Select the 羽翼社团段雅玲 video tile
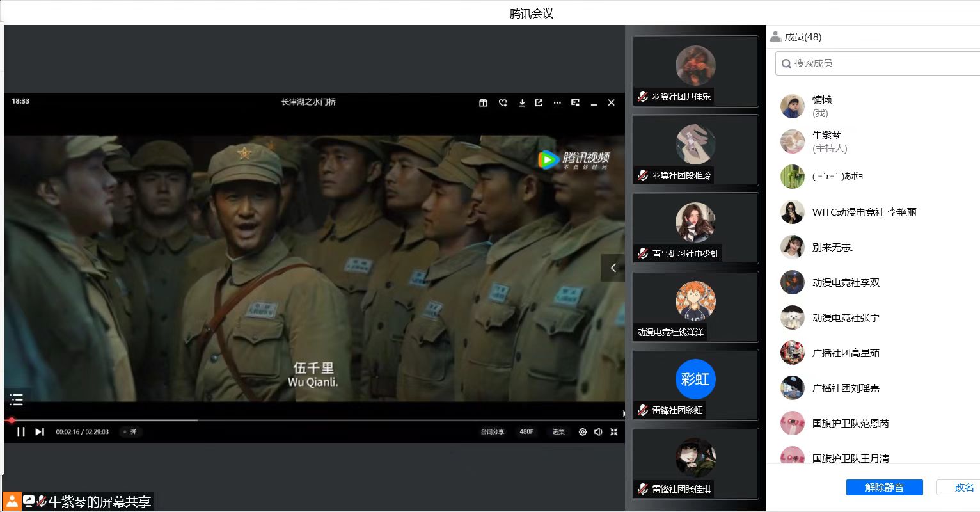This screenshot has width=980, height=512. coord(695,150)
